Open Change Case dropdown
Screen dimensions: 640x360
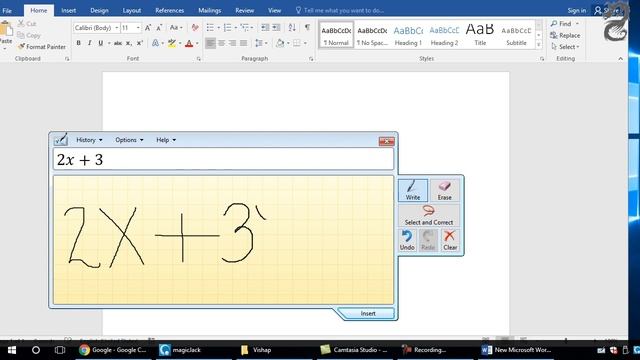pos(176,27)
